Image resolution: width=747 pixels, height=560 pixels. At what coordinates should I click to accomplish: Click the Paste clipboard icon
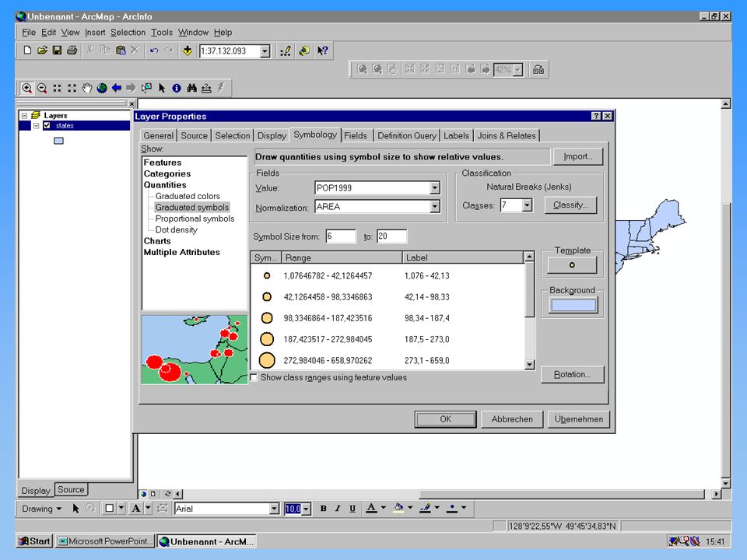121,50
